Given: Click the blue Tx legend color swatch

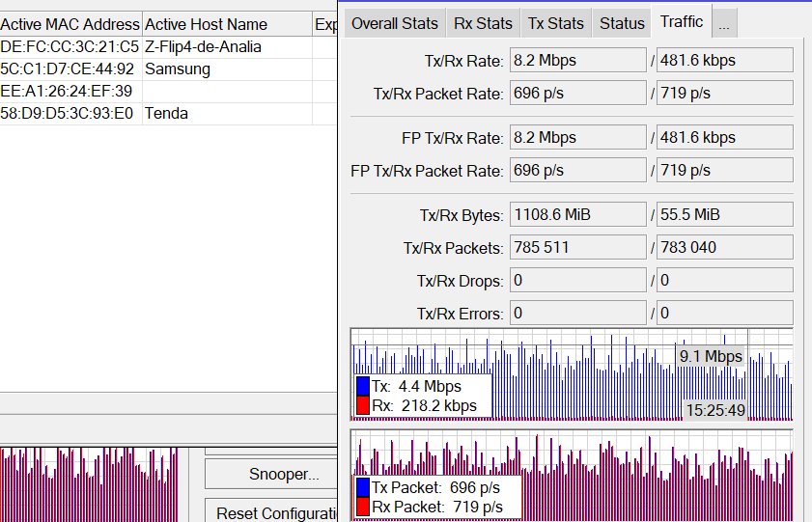Looking at the screenshot, I should click(363, 387).
